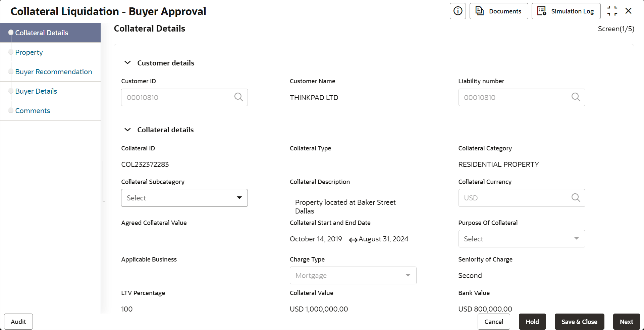Navigate to the Comments step
644x330 pixels.
pos(50,111)
